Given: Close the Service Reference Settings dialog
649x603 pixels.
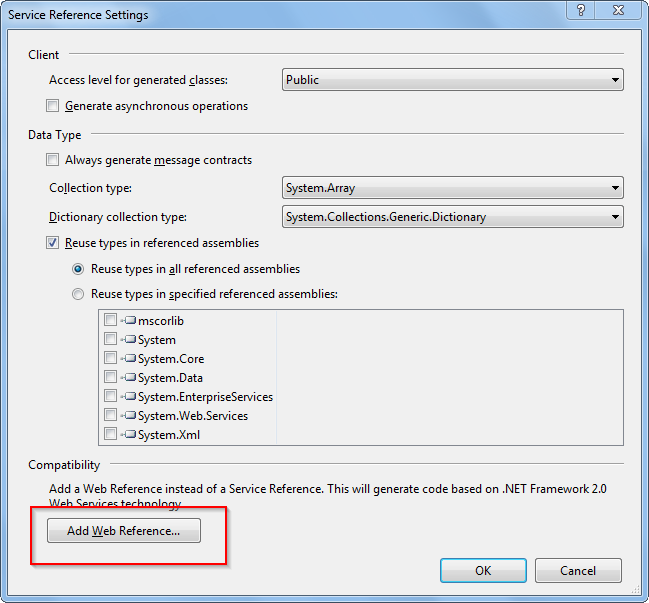Looking at the screenshot, I should coord(618,10).
